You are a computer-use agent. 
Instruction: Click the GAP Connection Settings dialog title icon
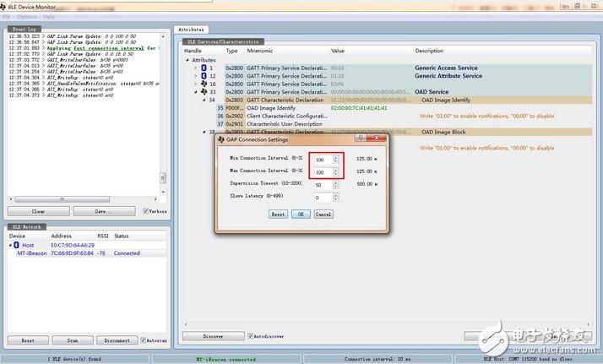coord(221,139)
